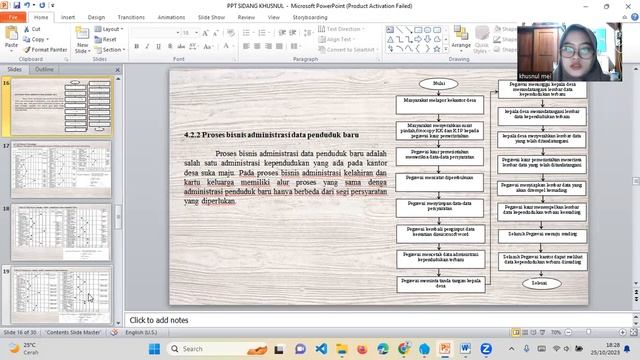
Task: Switch to Outline pane tab
Action: click(x=44, y=69)
